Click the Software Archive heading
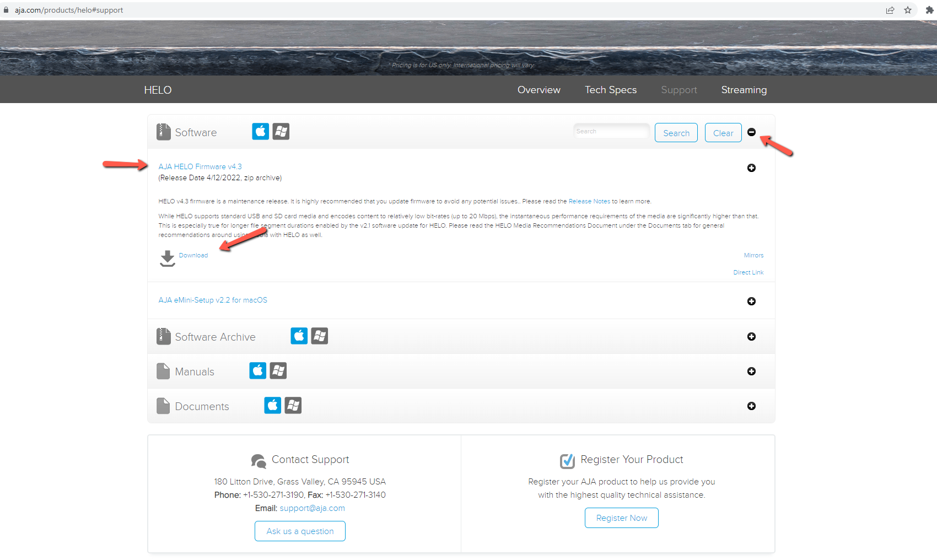This screenshot has width=937, height=560. pos(215,337)
